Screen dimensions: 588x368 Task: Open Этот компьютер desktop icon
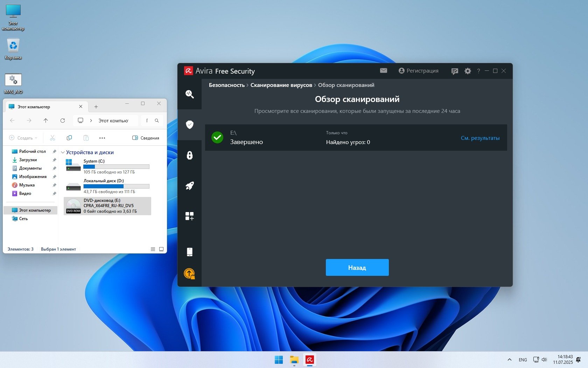[x=13, y=18]
